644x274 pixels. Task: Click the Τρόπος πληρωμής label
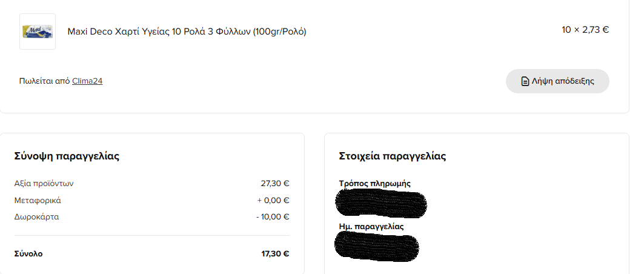coord(374,183)
